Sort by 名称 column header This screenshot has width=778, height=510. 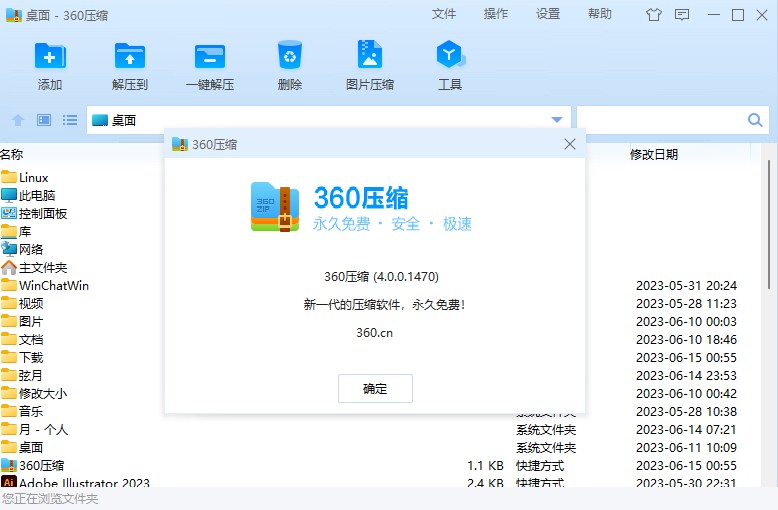12,154
